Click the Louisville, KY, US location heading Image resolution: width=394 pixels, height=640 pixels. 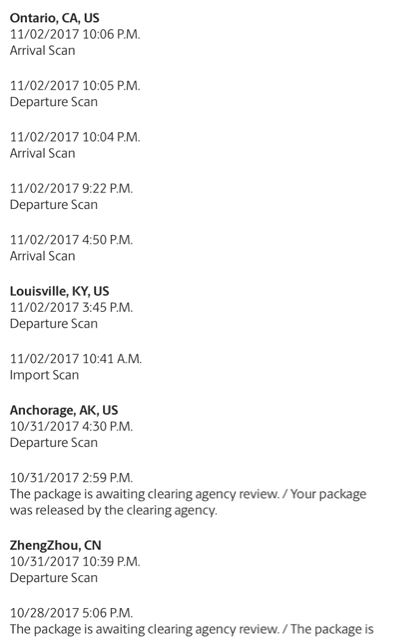(x=60, y=291)
